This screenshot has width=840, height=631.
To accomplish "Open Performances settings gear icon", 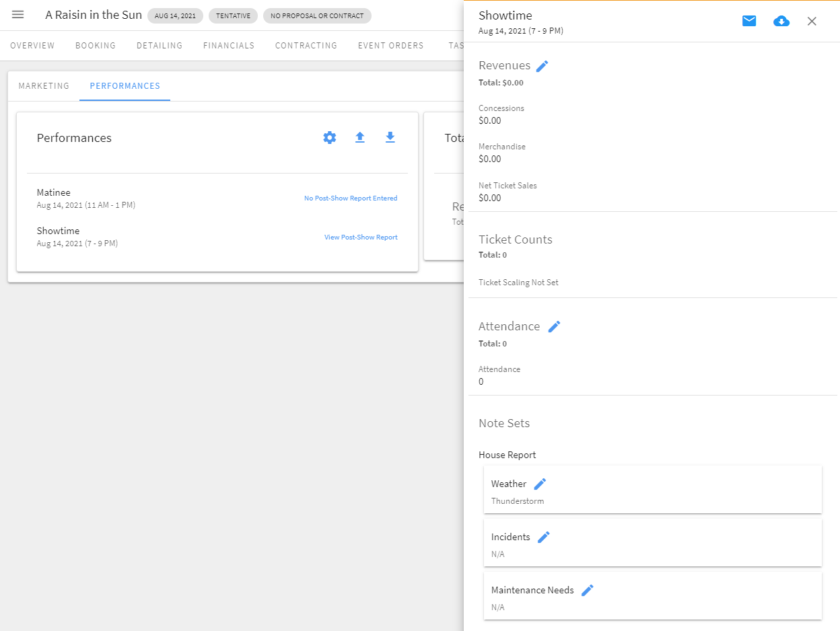I will 329,137.
